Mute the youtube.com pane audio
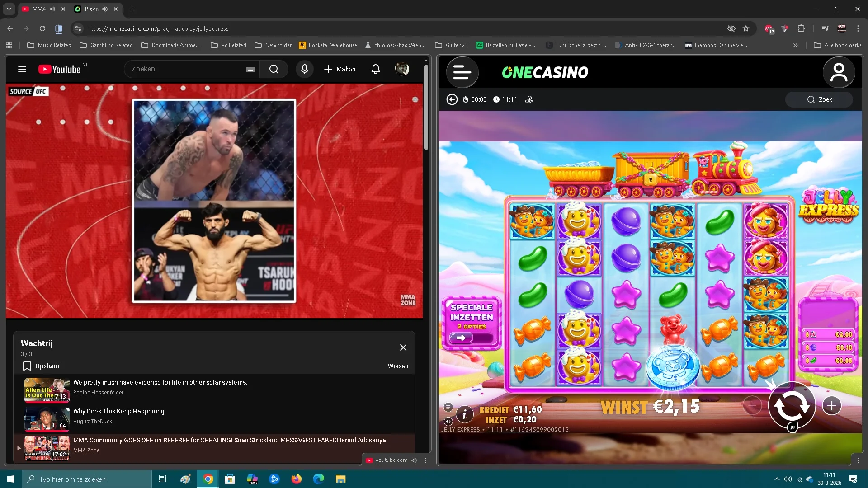This screenshot has height=488, width=868. [x=414, y=460]
